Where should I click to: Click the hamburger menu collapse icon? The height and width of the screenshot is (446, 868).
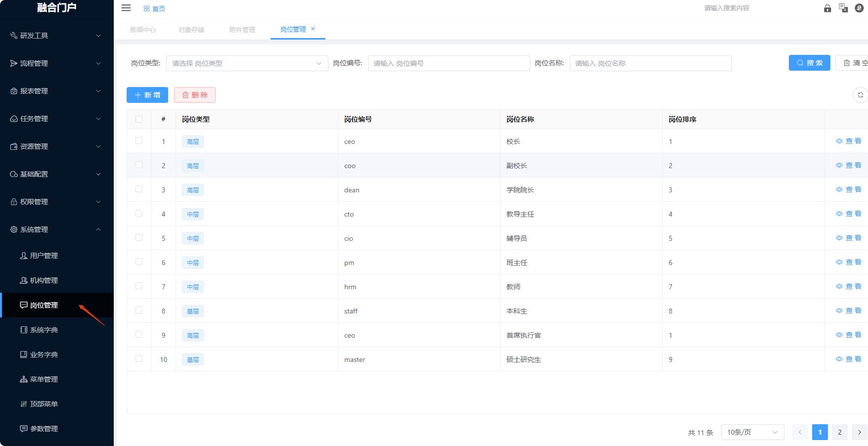coord(126,8)
